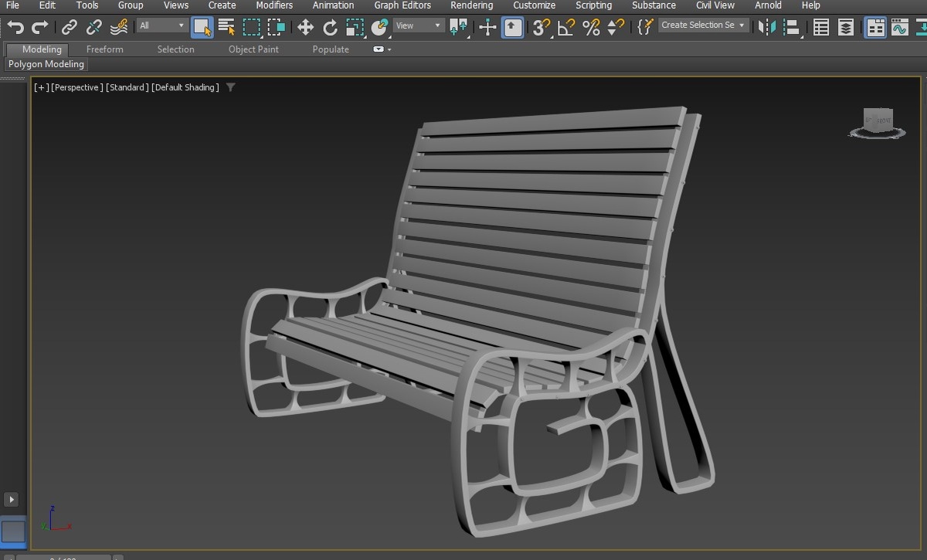Click the Default Shading viewport label
Image resolution: width=927 pixels, height=560 pixels.
tap(185, 87)
